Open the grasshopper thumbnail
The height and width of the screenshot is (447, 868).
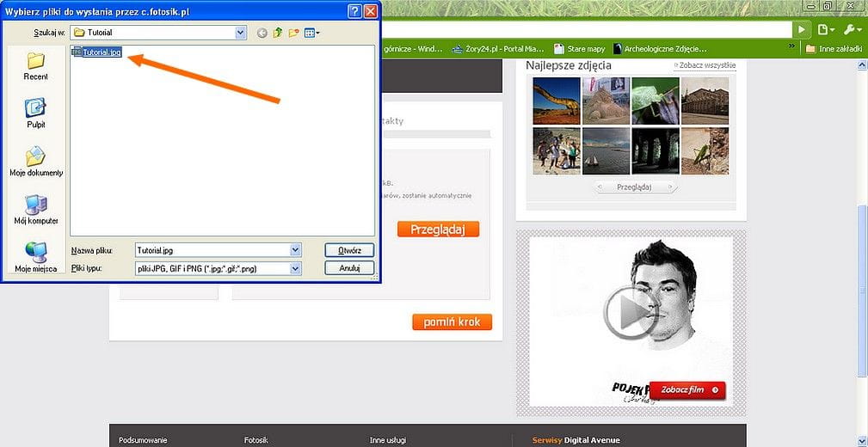705,151
